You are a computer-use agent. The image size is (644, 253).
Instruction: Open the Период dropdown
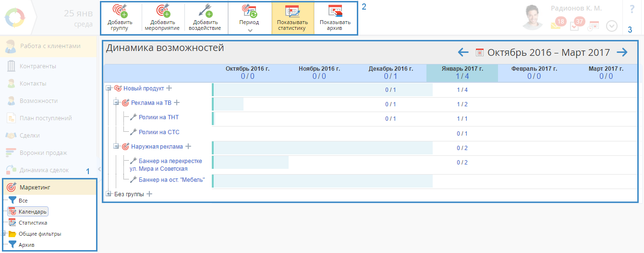click(x=249, y=18)
